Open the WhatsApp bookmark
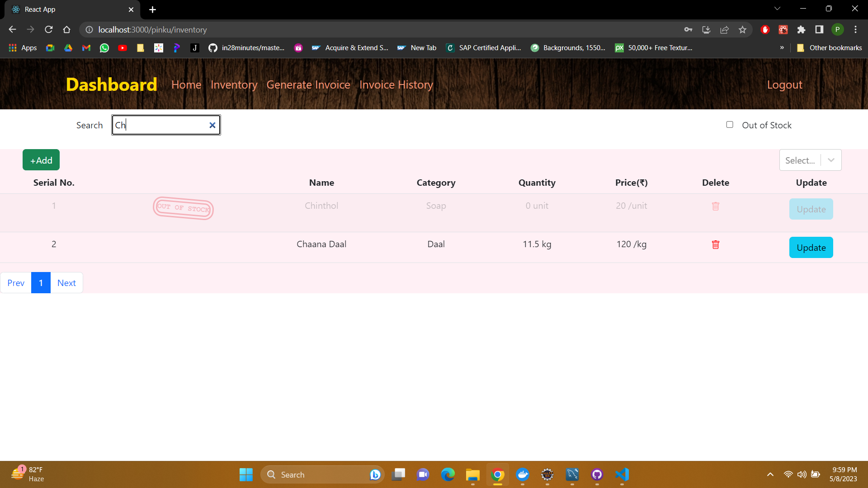 (104, 47)
